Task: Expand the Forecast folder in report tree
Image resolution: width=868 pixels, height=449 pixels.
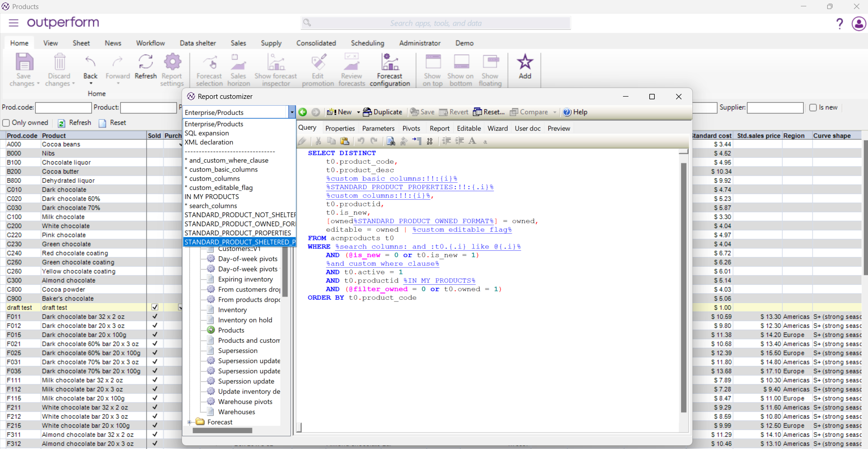Action: [x=189, y=422]
